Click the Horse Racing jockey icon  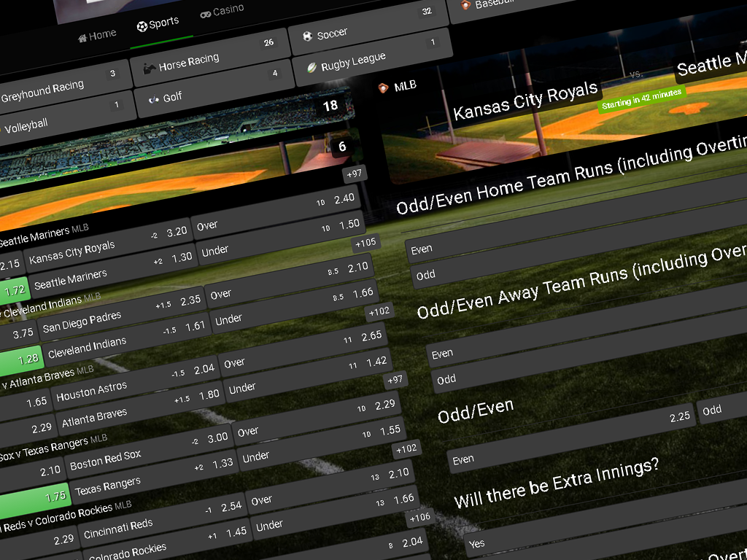[149, 68]
